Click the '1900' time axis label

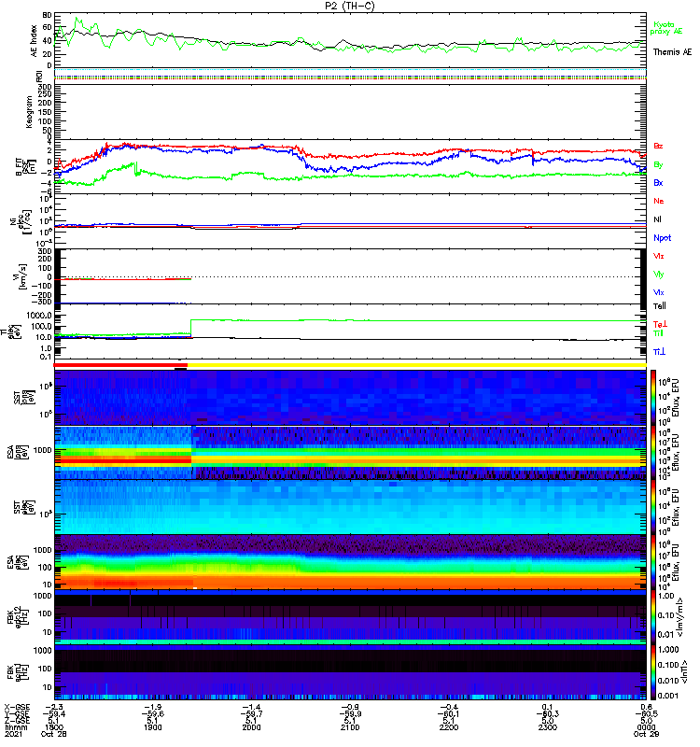point(152,727)
